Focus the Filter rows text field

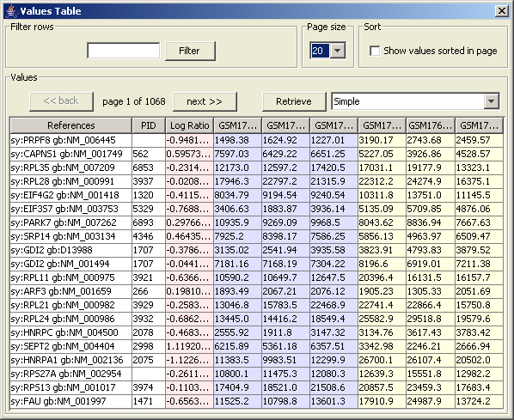coord(124,51)
